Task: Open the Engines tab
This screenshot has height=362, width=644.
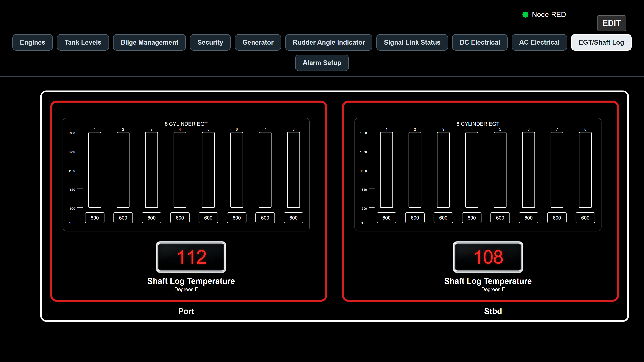Action: (33, 42)
